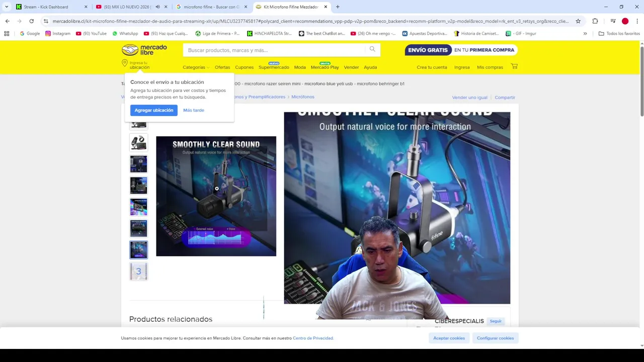Click the Ingresa link
The width and height of the screenshot is (644, 362).
click(x=462, y=67)
